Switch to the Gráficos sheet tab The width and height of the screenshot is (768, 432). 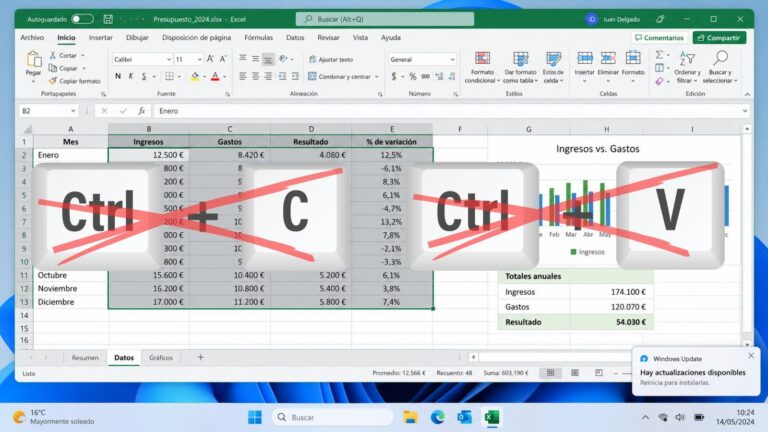(x=161, y=358)
